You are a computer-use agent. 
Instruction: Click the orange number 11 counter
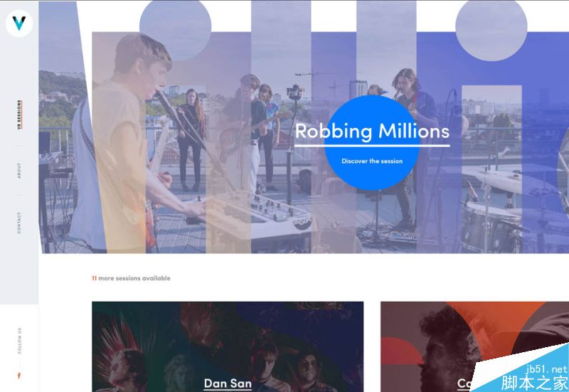pos(94,278)
